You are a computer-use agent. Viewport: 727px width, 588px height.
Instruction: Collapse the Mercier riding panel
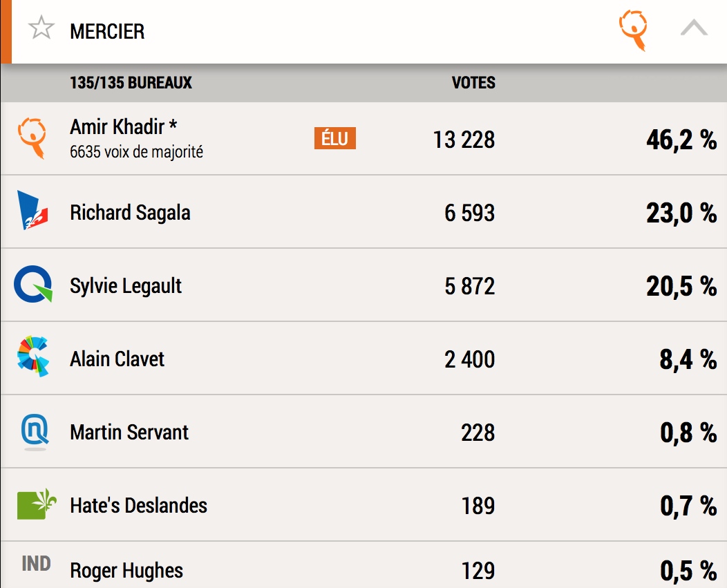coord(694,28)
